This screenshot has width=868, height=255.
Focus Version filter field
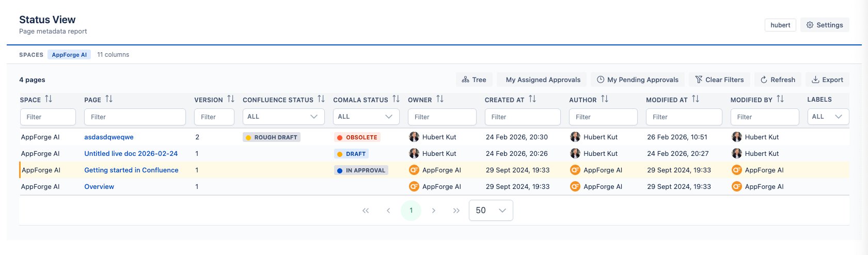[x=214, y=117]
